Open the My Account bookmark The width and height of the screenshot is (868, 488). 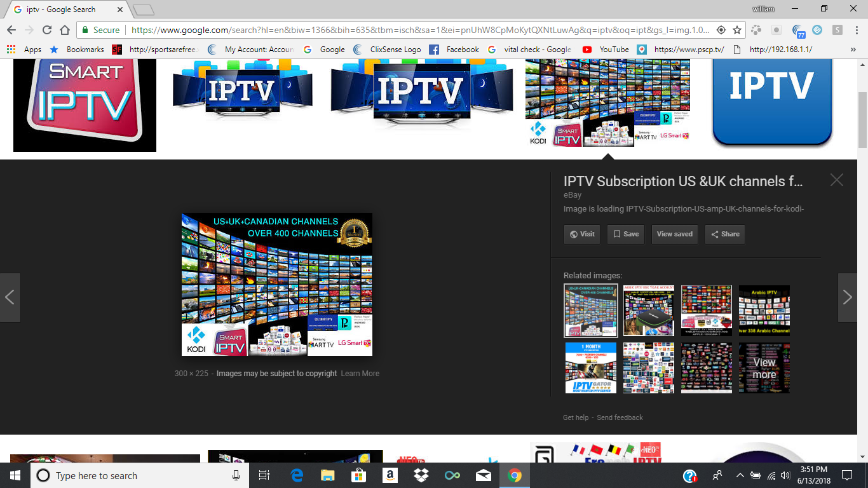(x=250, y=50)
